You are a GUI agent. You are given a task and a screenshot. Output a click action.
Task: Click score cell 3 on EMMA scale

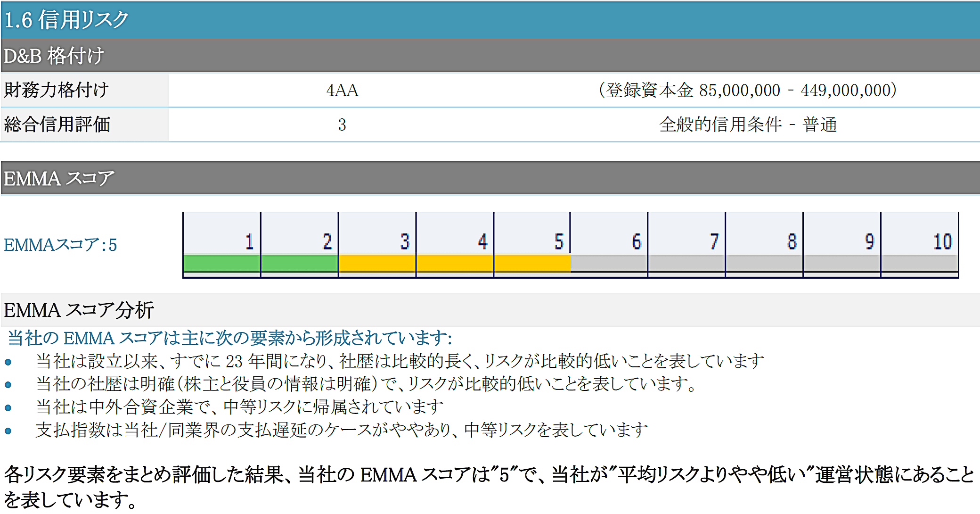[377, 245]
